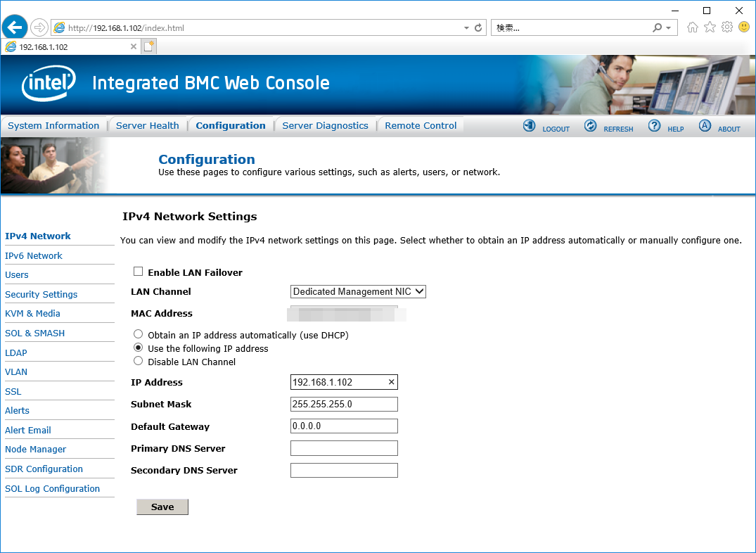Expand the LAN Channel dropdown
Screen dimensions: 756x553
[358, 291]
